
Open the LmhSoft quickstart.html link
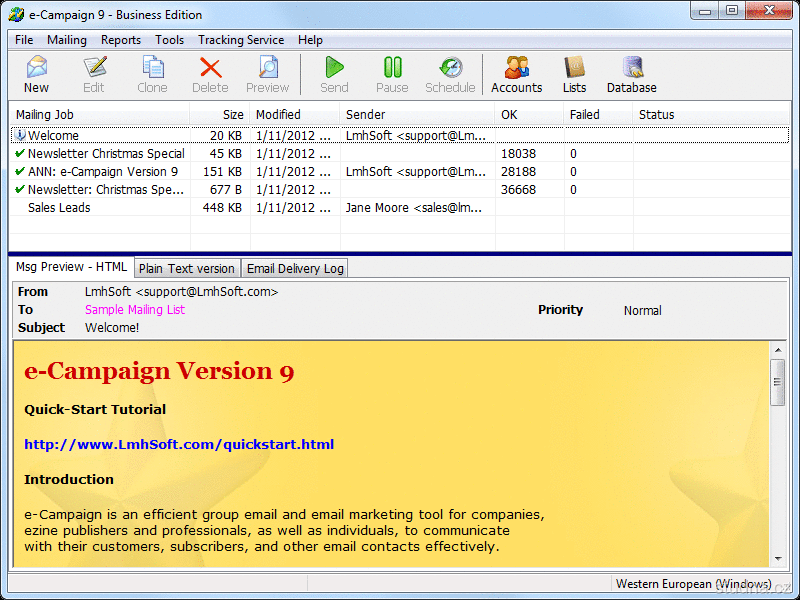pos(179,444)
